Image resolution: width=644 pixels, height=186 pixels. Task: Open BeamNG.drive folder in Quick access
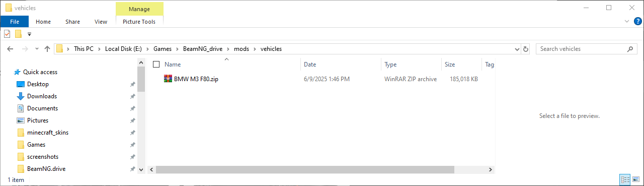(x=46, y=169)
